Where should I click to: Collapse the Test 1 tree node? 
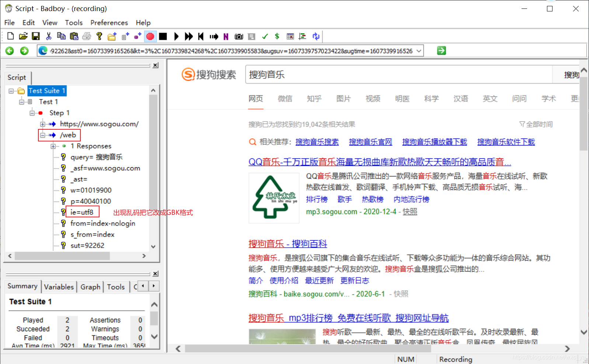click(22, 102)
